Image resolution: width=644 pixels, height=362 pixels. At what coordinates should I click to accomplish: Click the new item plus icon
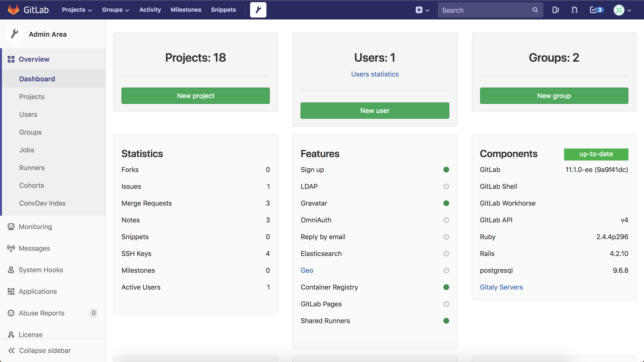(419, 10)
